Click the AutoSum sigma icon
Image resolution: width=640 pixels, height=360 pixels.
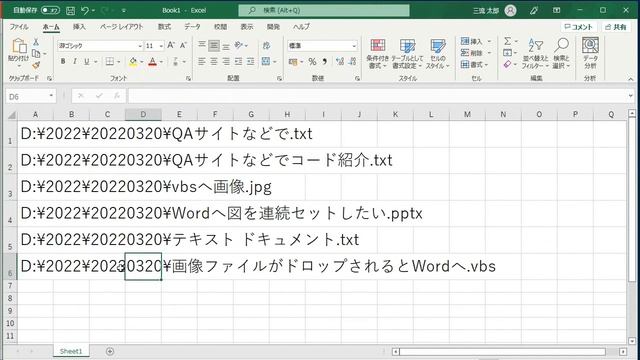tap(507, 41)
